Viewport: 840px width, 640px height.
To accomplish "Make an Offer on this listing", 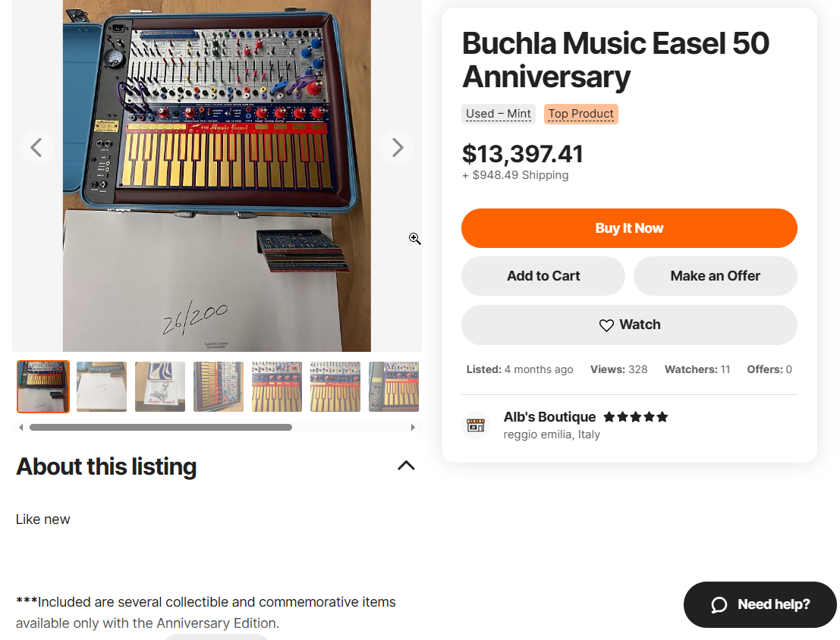I will [715, 276].
